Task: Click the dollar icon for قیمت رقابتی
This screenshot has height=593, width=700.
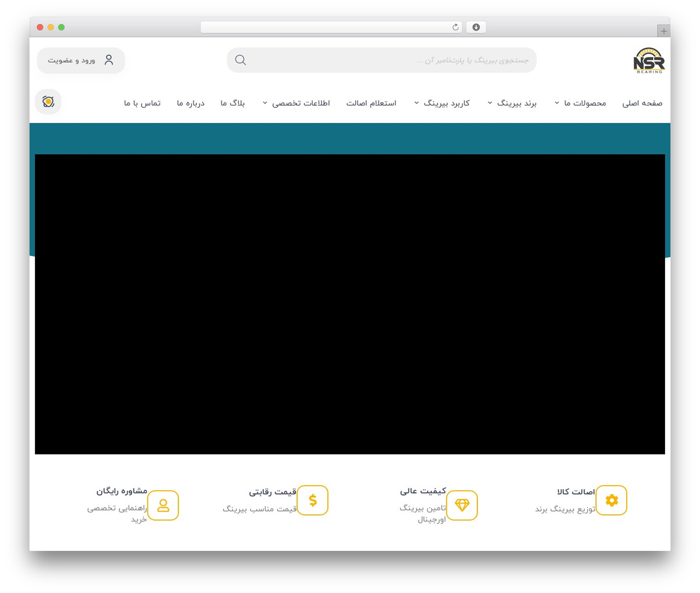Action: [x=313, y=500]
